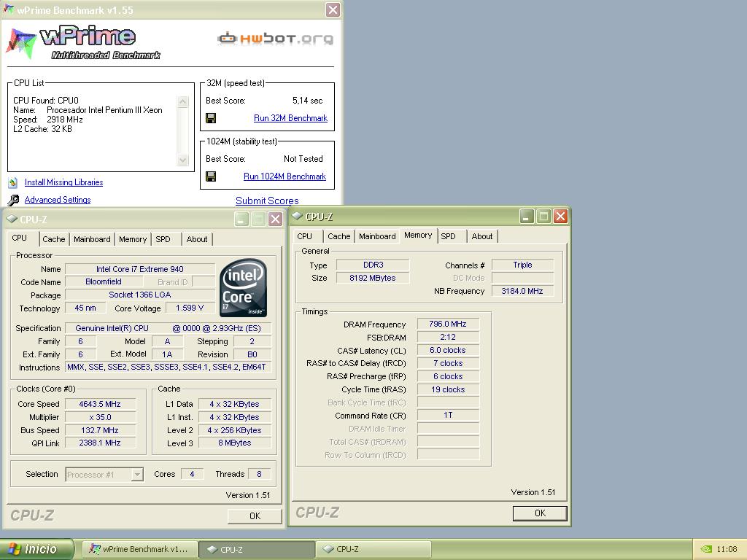Open Advanced Settings link
The height and width of the screenshot is (560, 747).
58,200
